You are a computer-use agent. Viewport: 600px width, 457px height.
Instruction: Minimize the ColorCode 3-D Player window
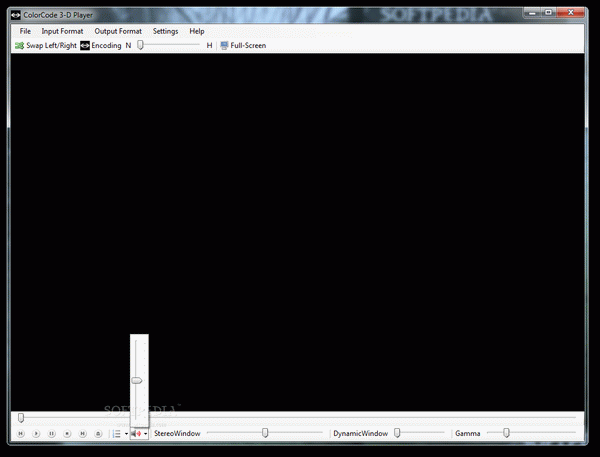pyautogui.click(x=532, y=13)
